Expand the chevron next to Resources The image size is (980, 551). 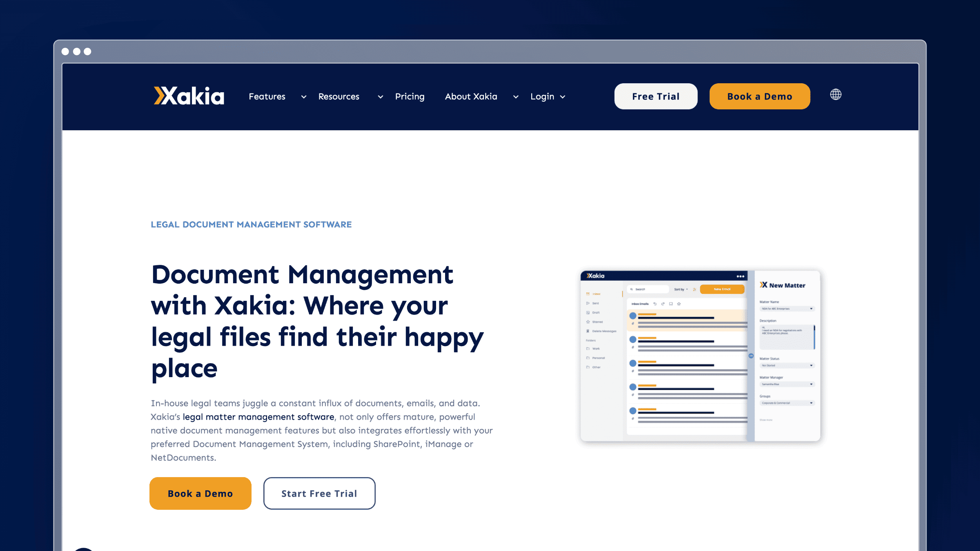[381, 97]
